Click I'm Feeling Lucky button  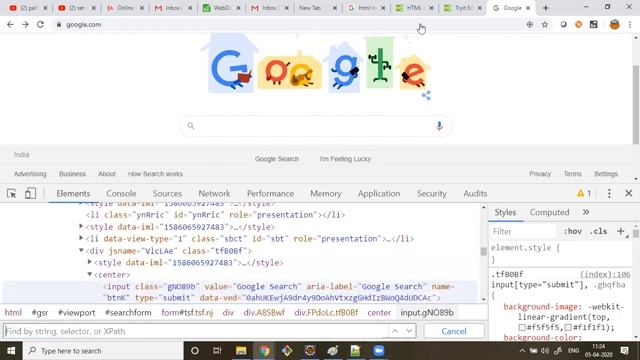[x=345, y=159]
